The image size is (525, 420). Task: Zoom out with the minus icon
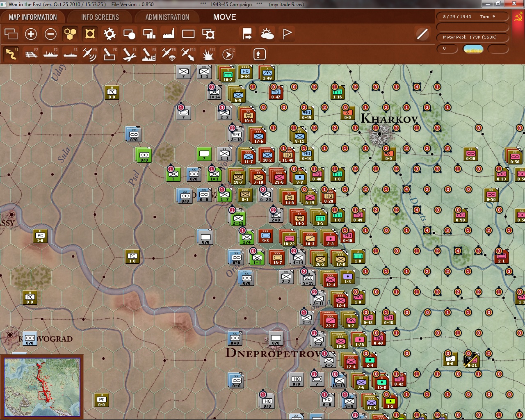[x=50, y=34]
